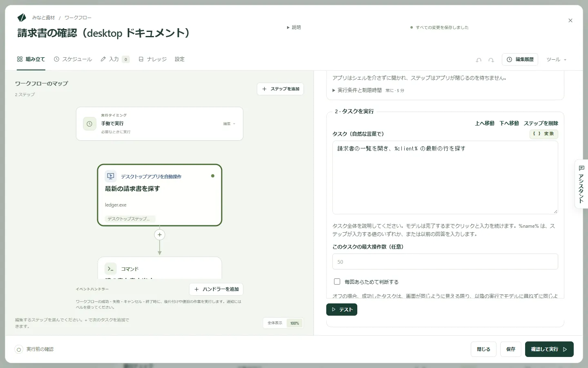Image resolution: width=588 pixels, height=368 pixels.
Task: Click ステップを追加 button
Action: pyautogui.click(x=280, y=89)
